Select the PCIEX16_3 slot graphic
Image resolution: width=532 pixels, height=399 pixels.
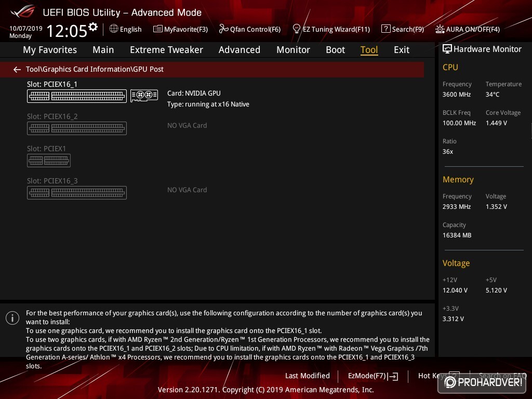coord(77,193)
